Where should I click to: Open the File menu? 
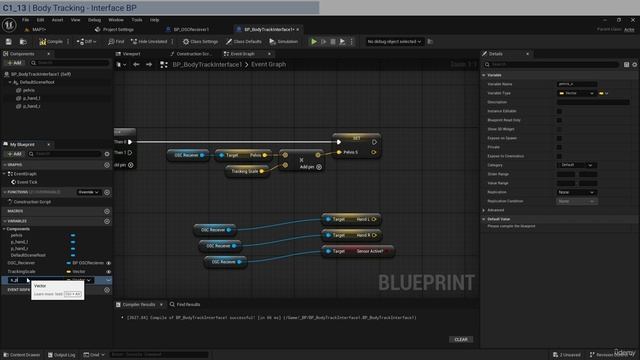click(25, 20)
